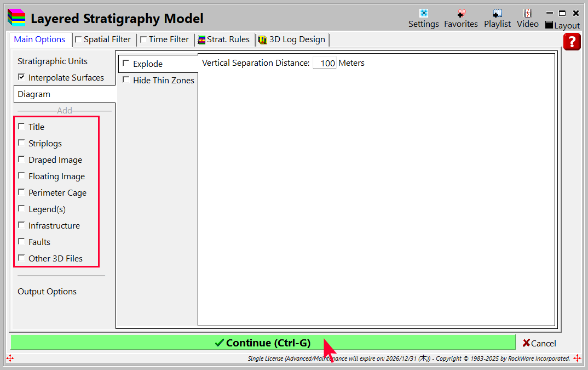This screenshot has height=370, width=588.
Task: Click the Layout button
Action: tap(562, 25)
